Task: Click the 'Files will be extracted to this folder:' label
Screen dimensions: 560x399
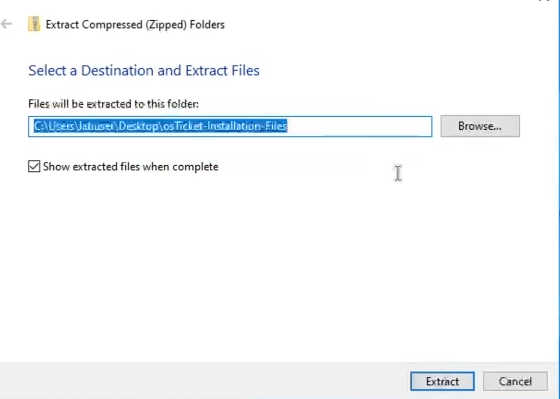Action: click(x=113, y=104)
